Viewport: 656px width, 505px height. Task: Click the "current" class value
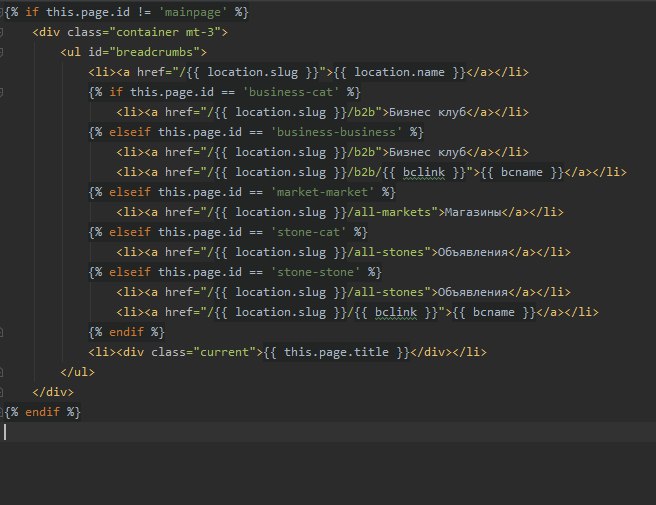point(224,352)
